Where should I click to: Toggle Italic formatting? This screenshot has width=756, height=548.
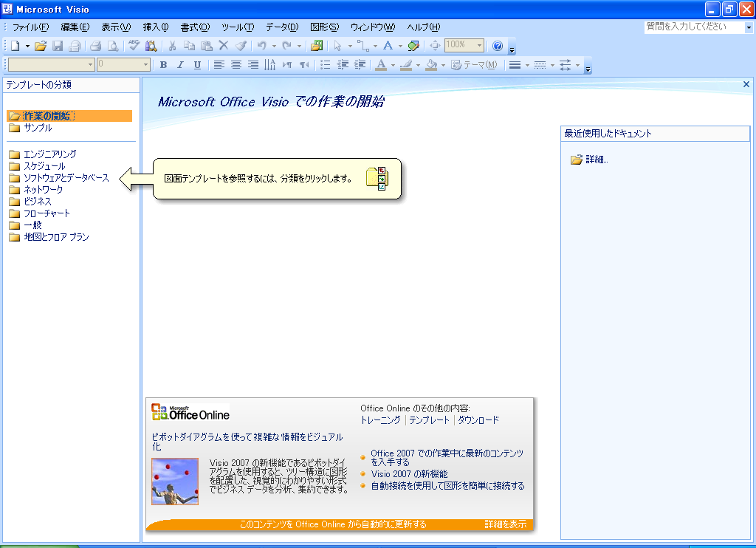click(x=180, y=65)
